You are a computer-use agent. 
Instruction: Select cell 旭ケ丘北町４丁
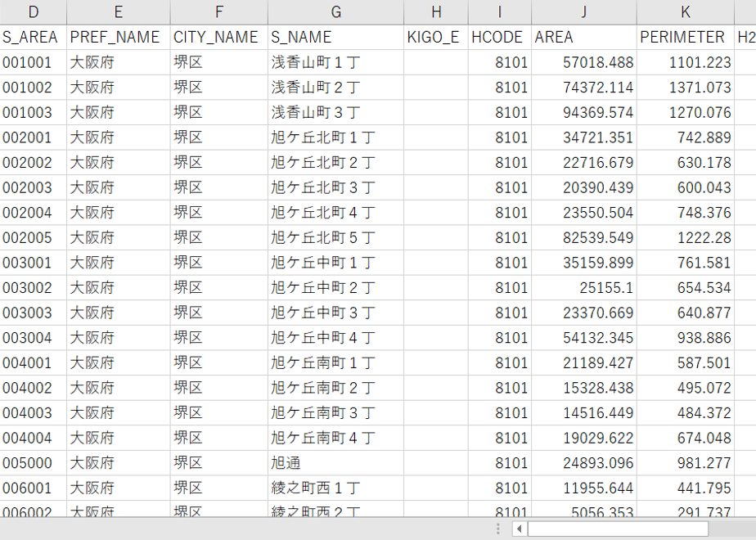pyautogui.click(x=336, y=213)
